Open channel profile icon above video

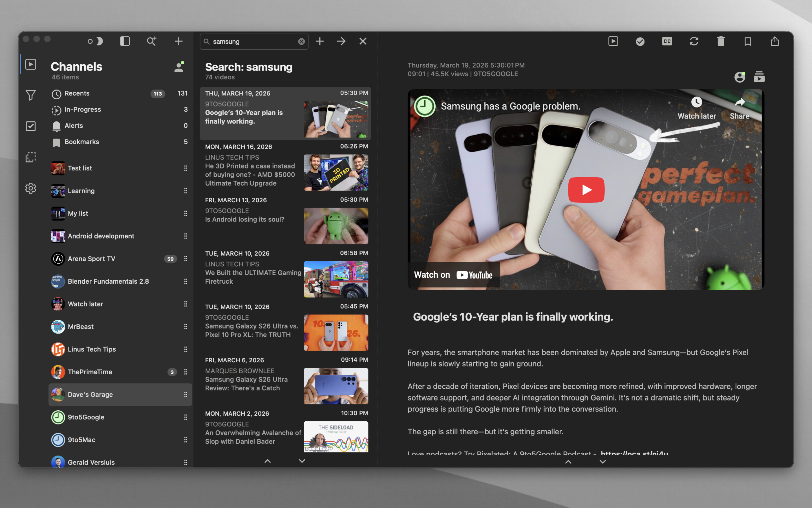coord(740,77)
